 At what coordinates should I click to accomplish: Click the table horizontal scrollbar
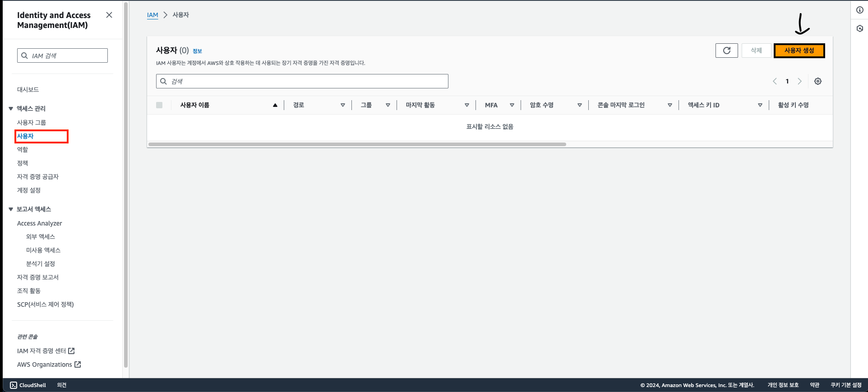pos(357,144)
